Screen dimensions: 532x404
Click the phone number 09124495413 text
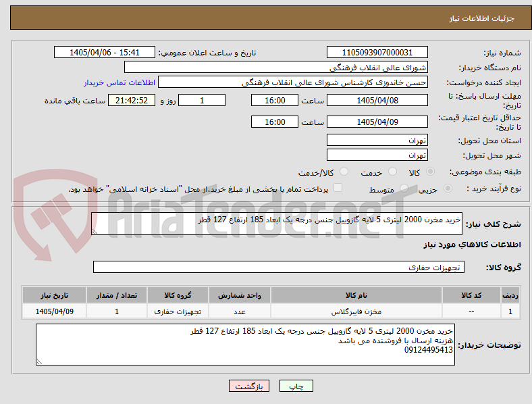(428, 350)
